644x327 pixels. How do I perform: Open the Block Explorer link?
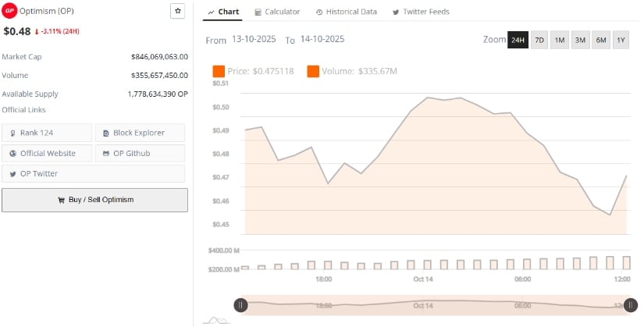[x=140, y=133]
